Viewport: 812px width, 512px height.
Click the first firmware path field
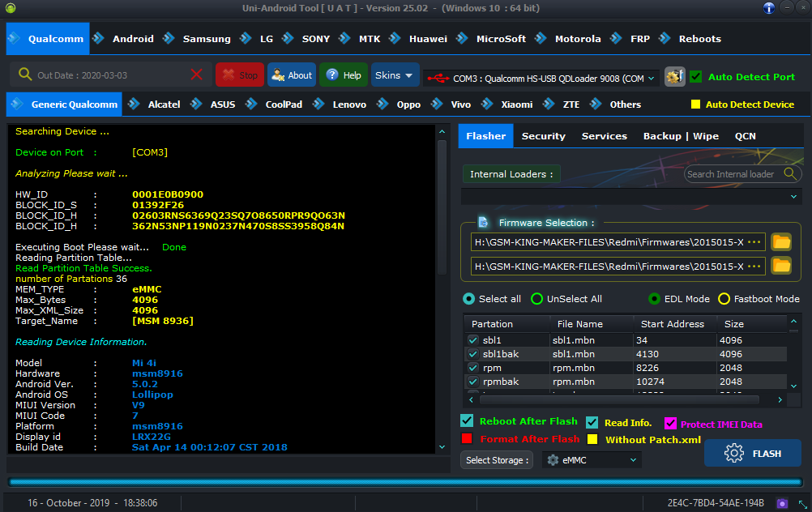click(618, 242)
